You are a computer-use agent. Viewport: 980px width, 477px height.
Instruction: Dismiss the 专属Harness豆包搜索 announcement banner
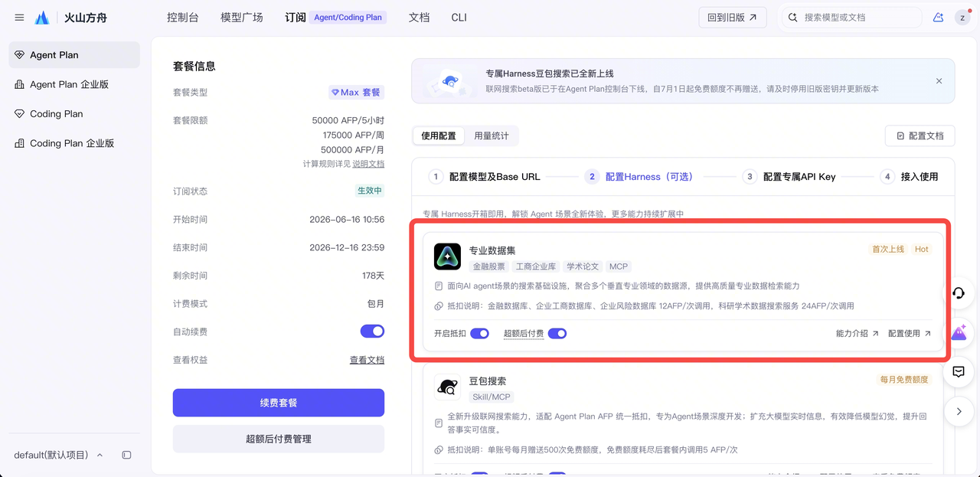939,81
